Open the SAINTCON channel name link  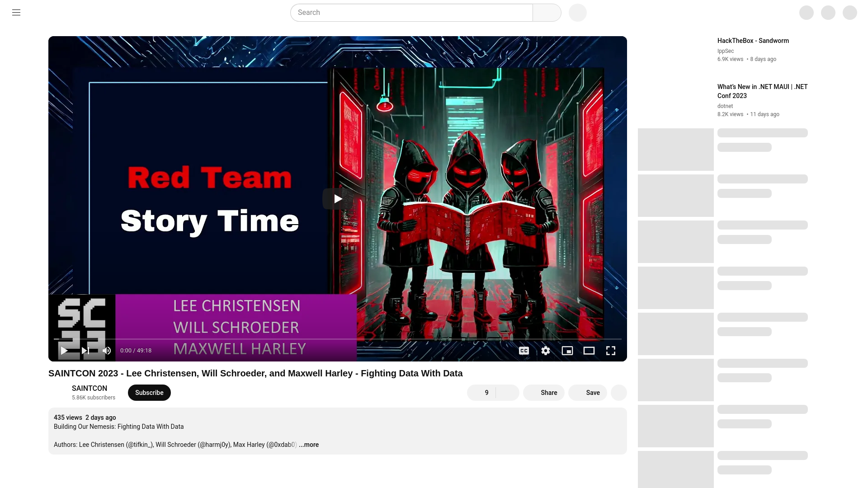(x=90, y=388)
